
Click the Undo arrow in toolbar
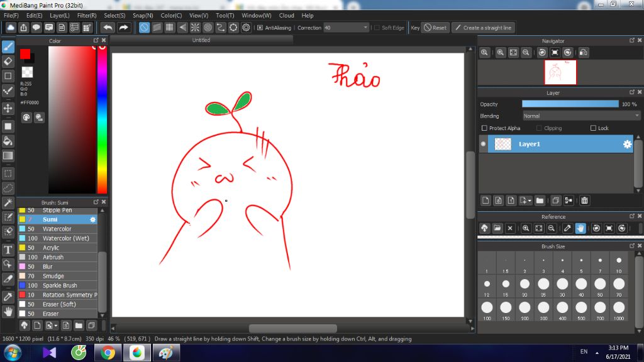(x=108, y=28)
